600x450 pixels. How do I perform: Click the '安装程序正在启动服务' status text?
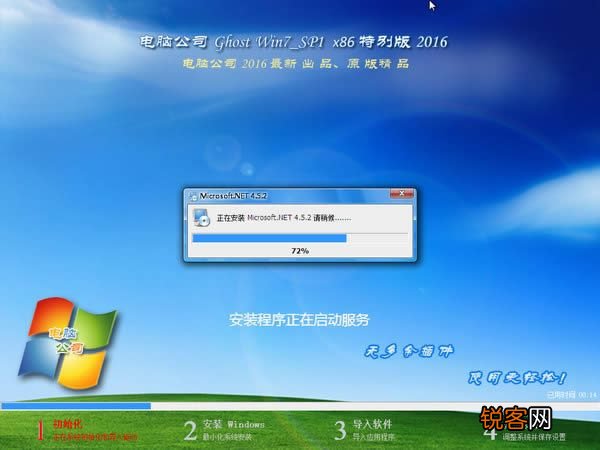299,320
